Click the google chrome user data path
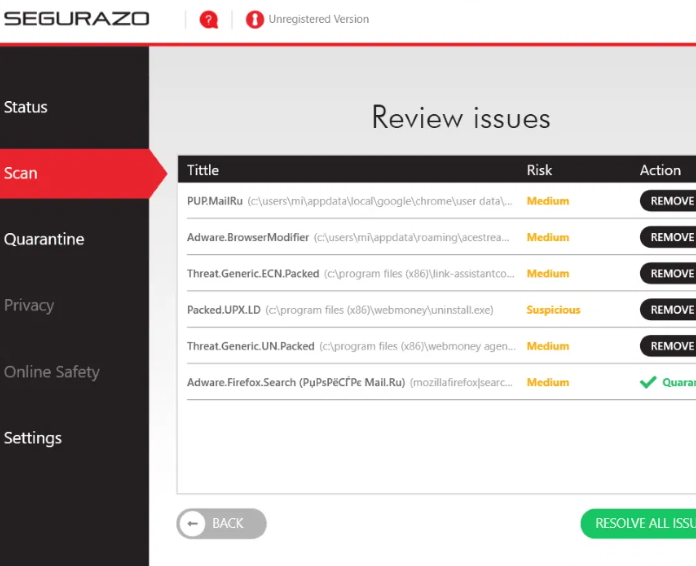Viewport: 696px width, 566px height. (380, 201)
